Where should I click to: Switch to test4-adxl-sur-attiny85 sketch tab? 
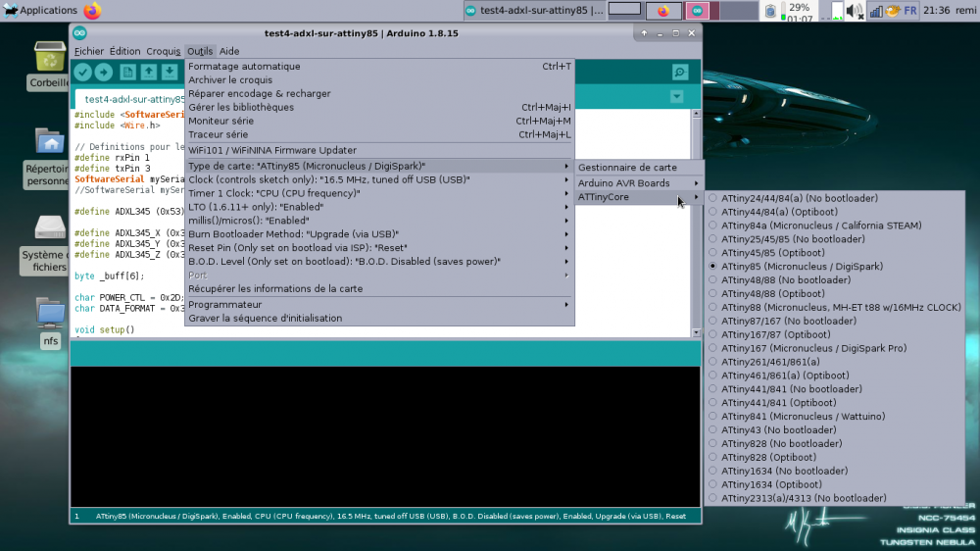pos(131,99)
